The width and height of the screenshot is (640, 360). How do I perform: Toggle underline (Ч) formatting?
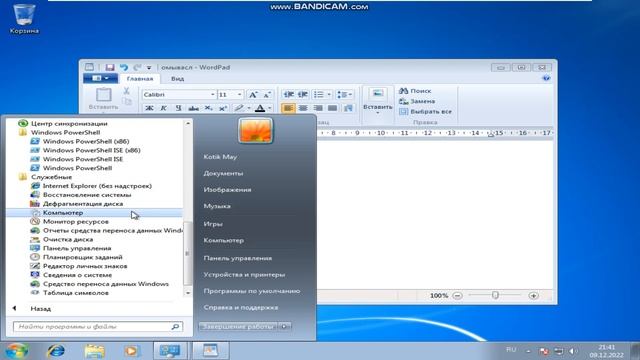tap(178, 108)
